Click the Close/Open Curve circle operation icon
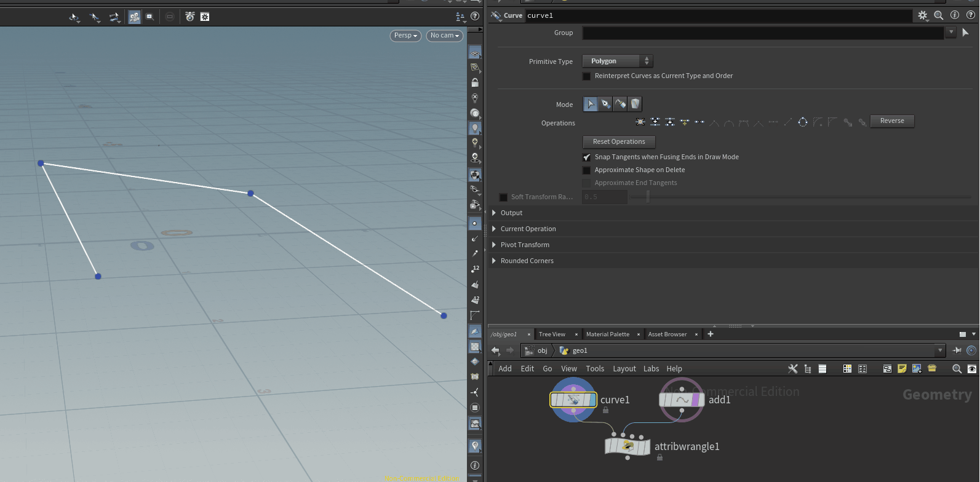Viewport: 980px width, 482px height. [803, 122]
